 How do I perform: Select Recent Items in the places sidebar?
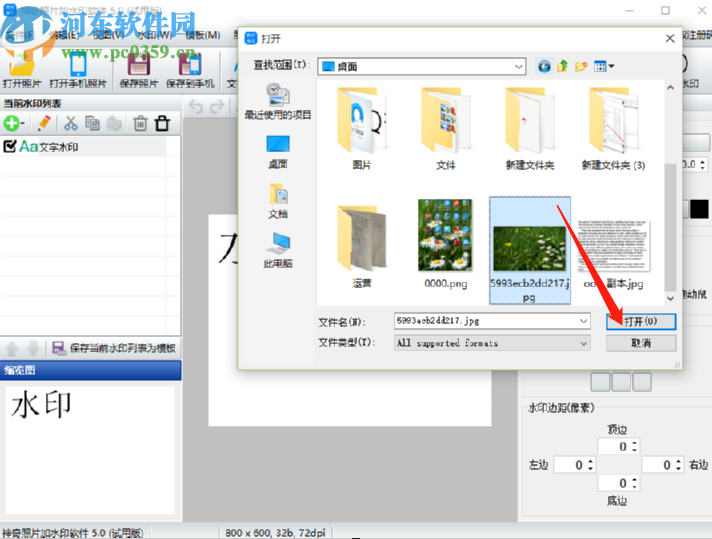coord(277,101)
